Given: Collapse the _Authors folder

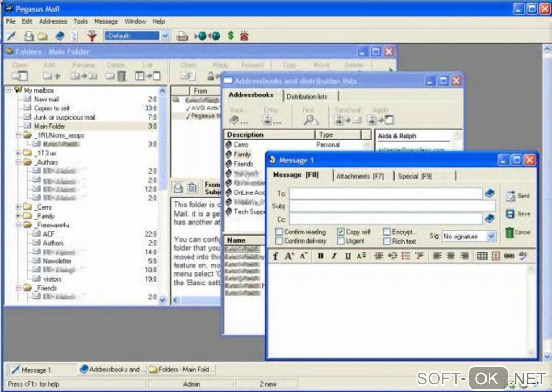Looking at the screenshot, I should click(18, 162).
